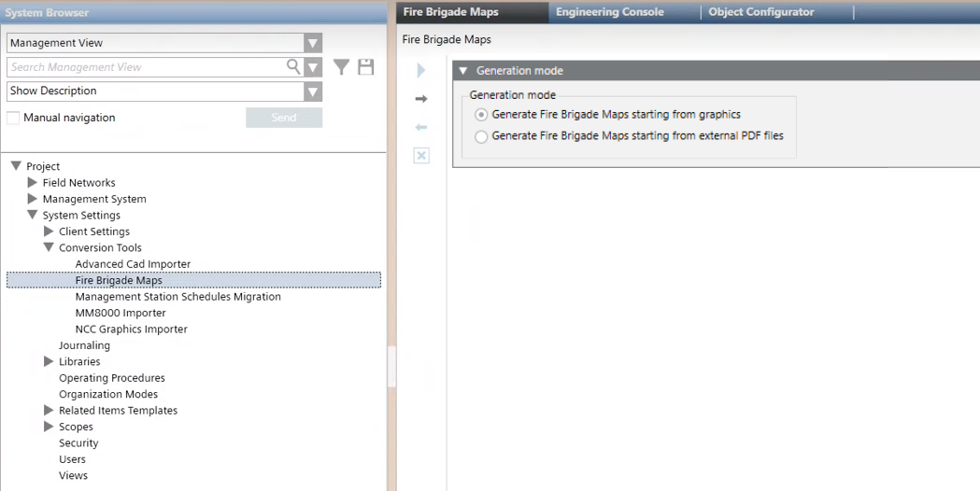980x491 pixels.
Task: Select Generate starting from graphics option
Action: [x=481, y=115]
